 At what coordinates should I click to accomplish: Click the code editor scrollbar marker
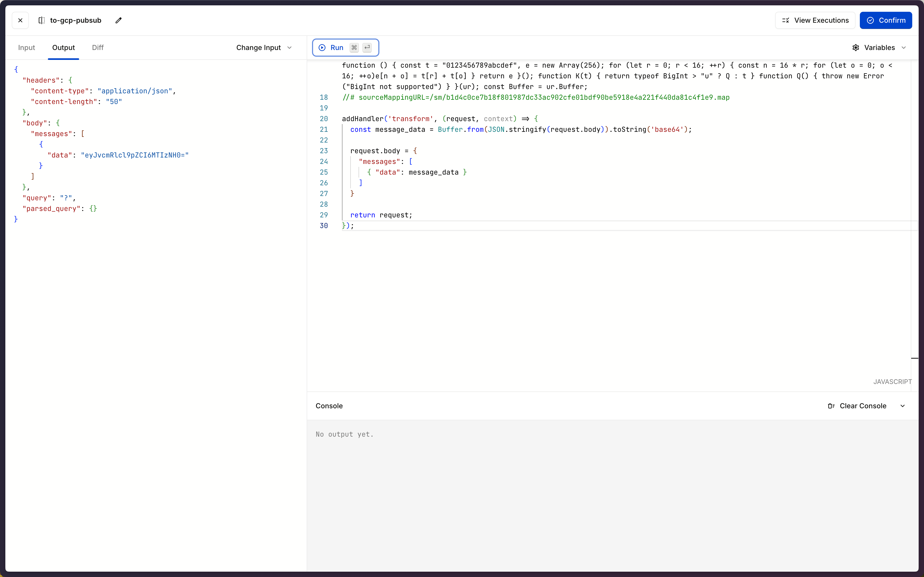coord(914,358)
